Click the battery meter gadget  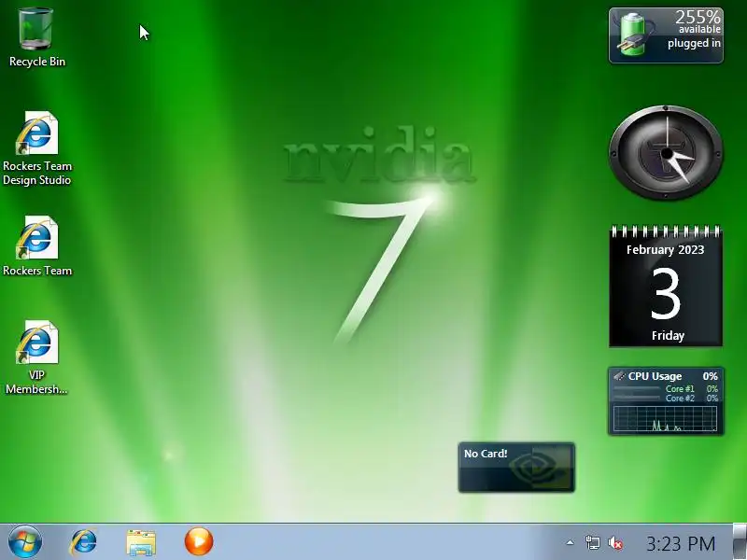tap(666, 35)
